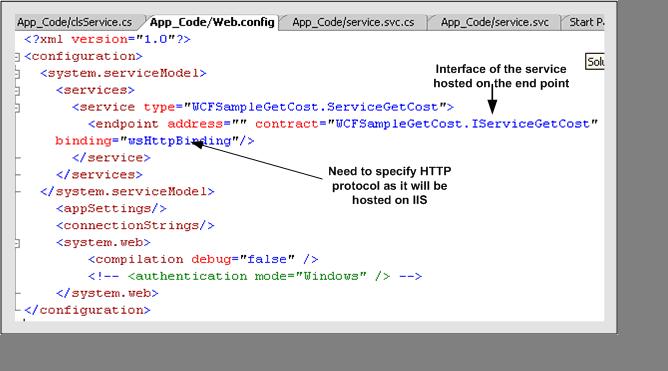Place cursor on the appSettings element
The width and height of the screenshot is (668, 371).
tap(111, 208)
